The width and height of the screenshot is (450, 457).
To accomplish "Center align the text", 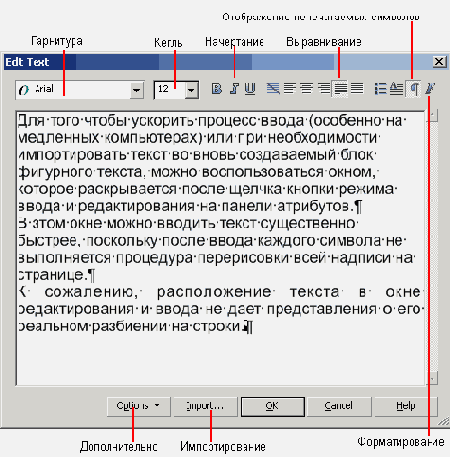I will 306,89.
